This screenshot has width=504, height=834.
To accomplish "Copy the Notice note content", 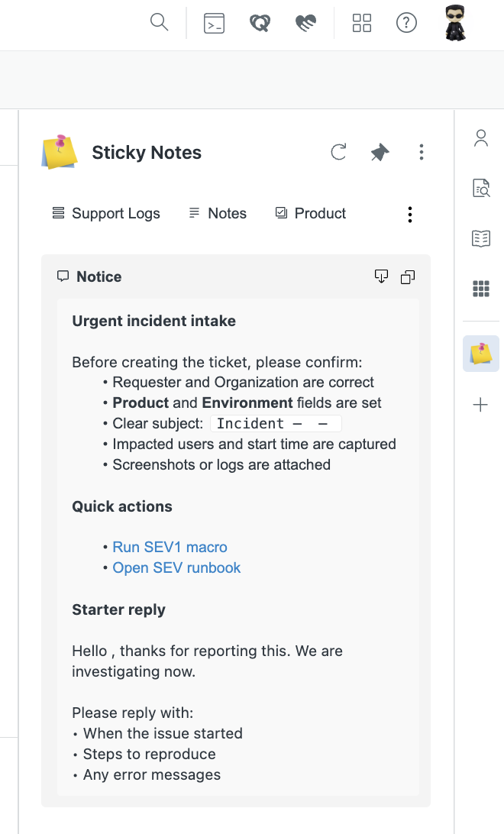I will (408, 276).
